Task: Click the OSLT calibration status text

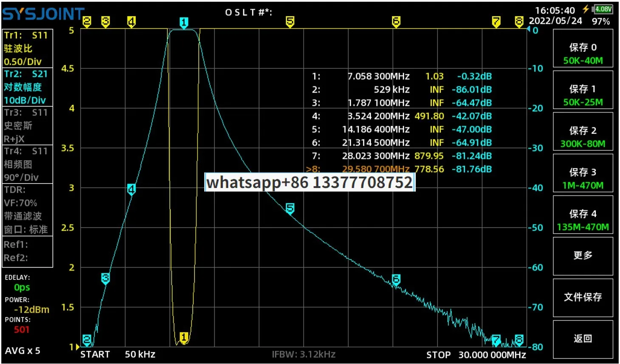Action: coord(248,12)
